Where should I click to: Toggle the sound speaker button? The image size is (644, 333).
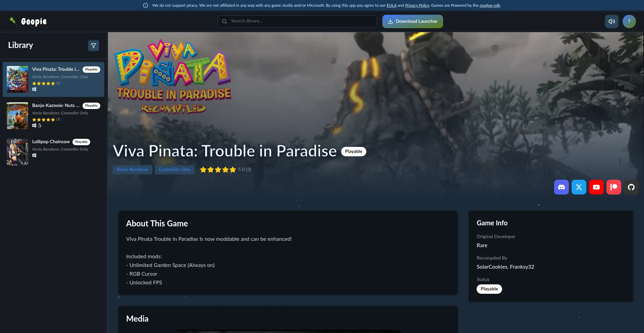tap(612, 21)
